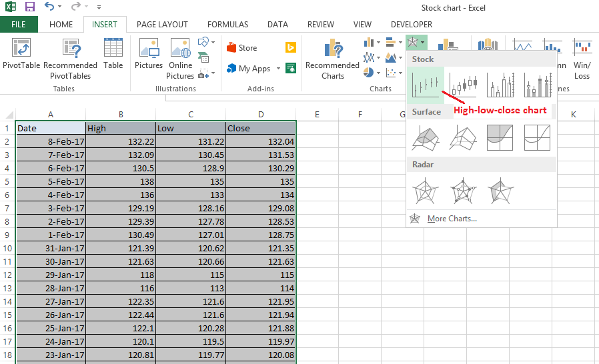Insert Pictures from this computer
Screen dimensions: 599x364
pyautogui.click(x=149, y=54)
